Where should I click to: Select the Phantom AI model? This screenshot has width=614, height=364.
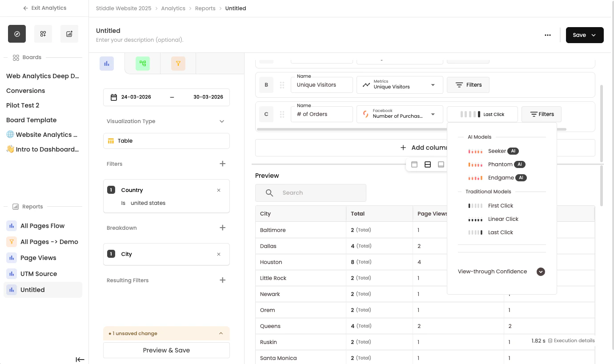[497, 164]
